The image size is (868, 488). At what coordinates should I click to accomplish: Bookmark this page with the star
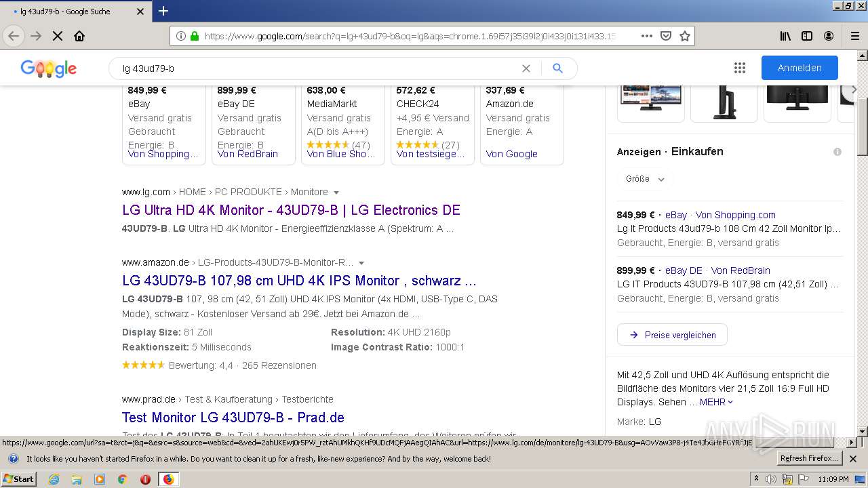(685, 36)
